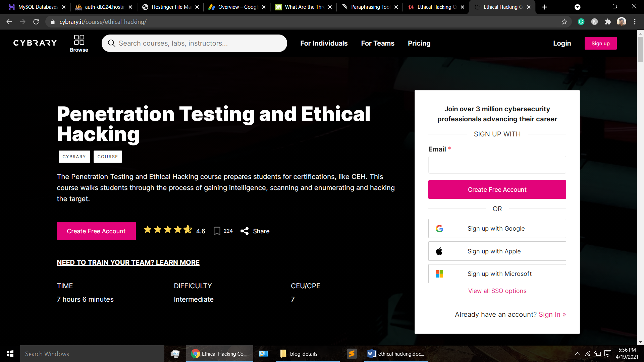
Task: Click the bookmark icon next to 224
Action: (217, 231)
